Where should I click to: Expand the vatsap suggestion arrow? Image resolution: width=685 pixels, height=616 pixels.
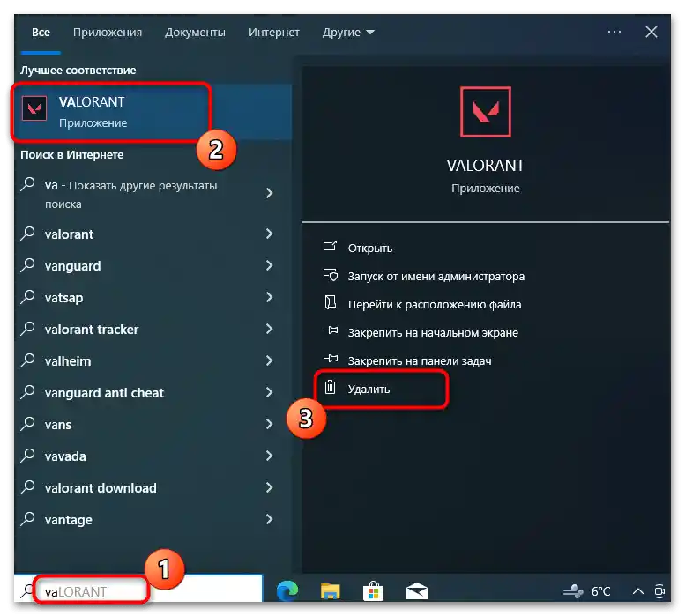click(x=270, y=297)
